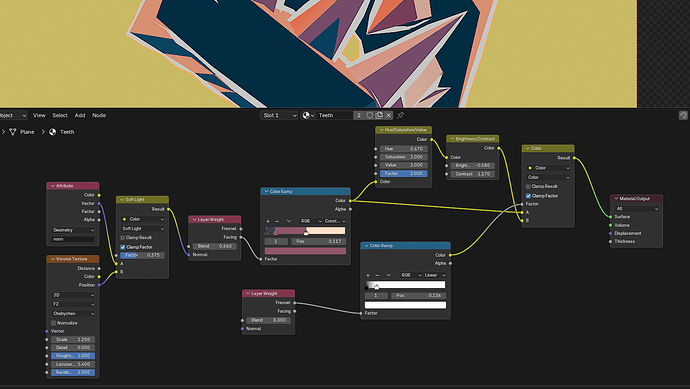
Task: Click the Color output socket of Brightness/Contrast
Action: pos(499,148)
